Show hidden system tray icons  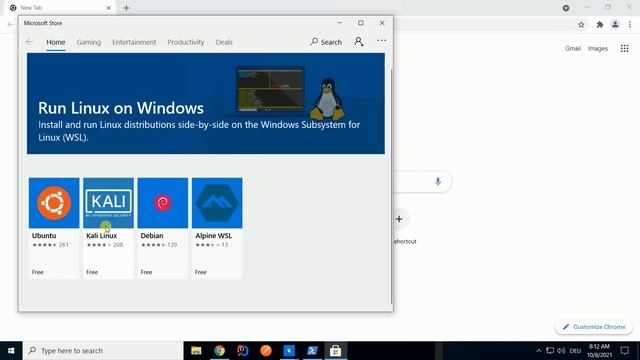point(538,351)
